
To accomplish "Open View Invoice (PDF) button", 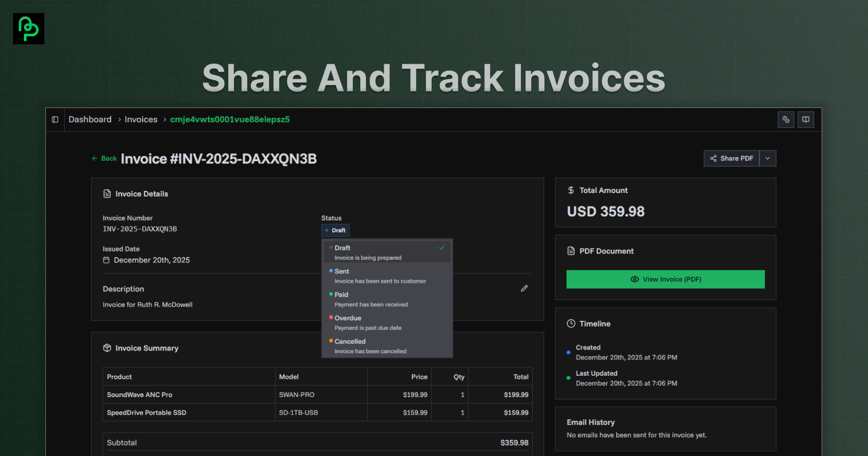I will pos(665,280).
